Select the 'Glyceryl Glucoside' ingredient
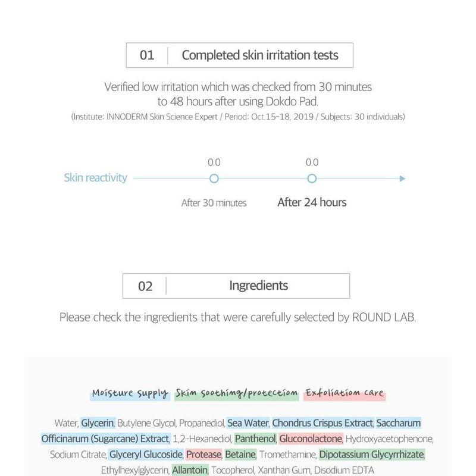Screen dimensions: 476x476 pyautogui.click(x=146, y=455)
